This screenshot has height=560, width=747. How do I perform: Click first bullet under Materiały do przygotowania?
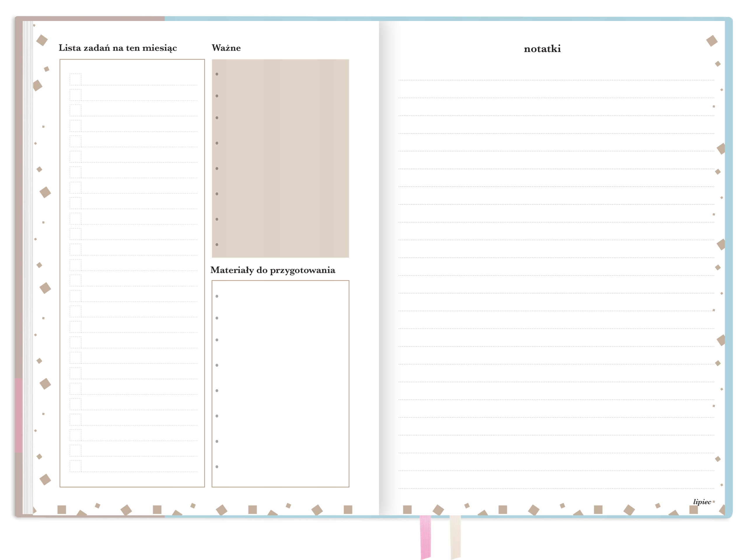tap(217, 296)
